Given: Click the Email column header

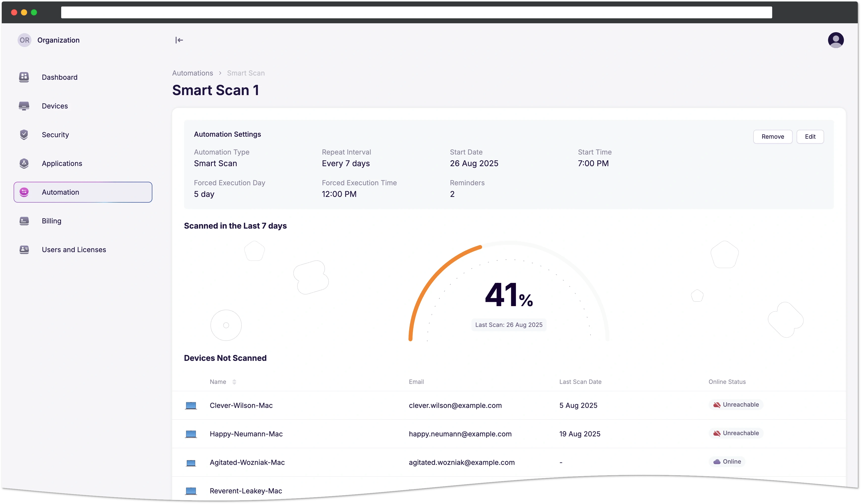Looking at the screenshot, I should 416,382.
